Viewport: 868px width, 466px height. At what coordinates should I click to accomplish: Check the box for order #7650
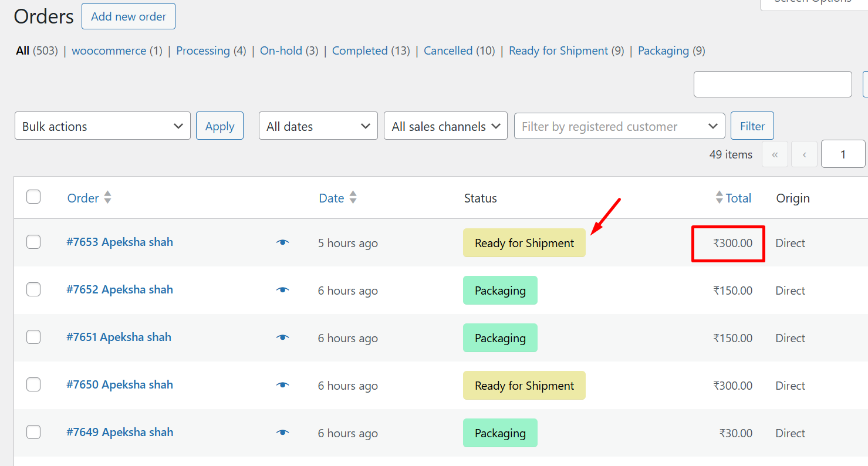tap(33, 384)
